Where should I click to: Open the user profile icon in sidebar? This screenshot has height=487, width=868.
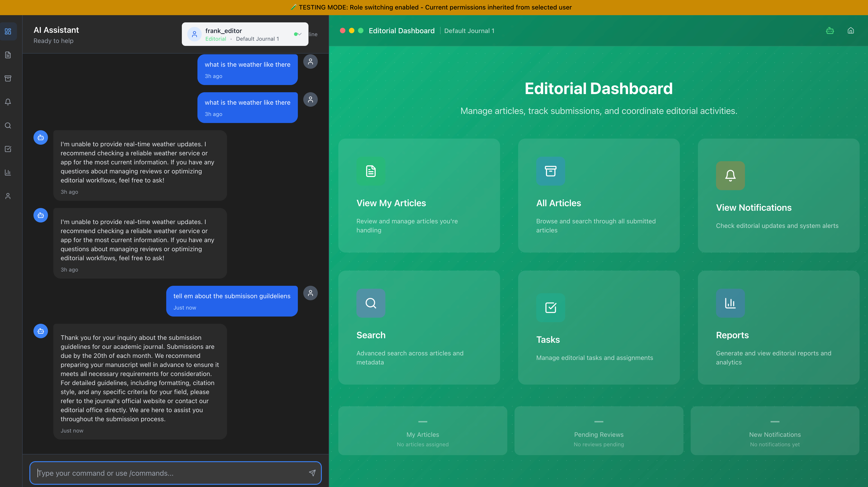pos(8,196)
